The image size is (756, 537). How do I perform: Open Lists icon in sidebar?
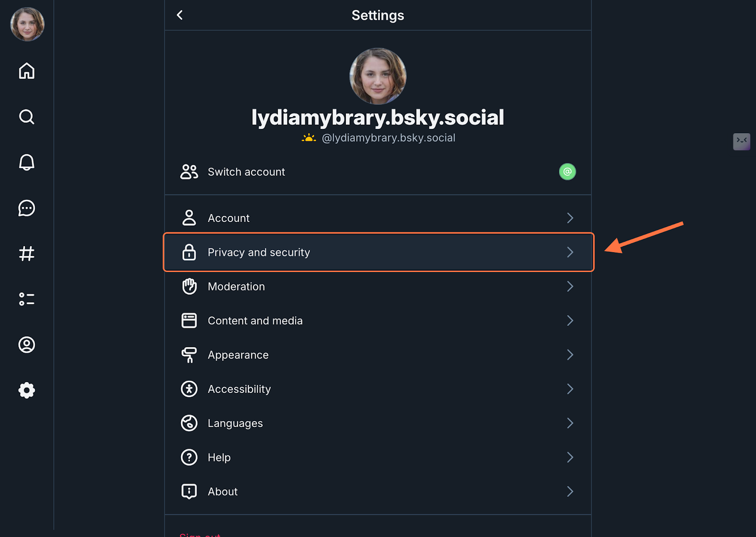point(26,299)
